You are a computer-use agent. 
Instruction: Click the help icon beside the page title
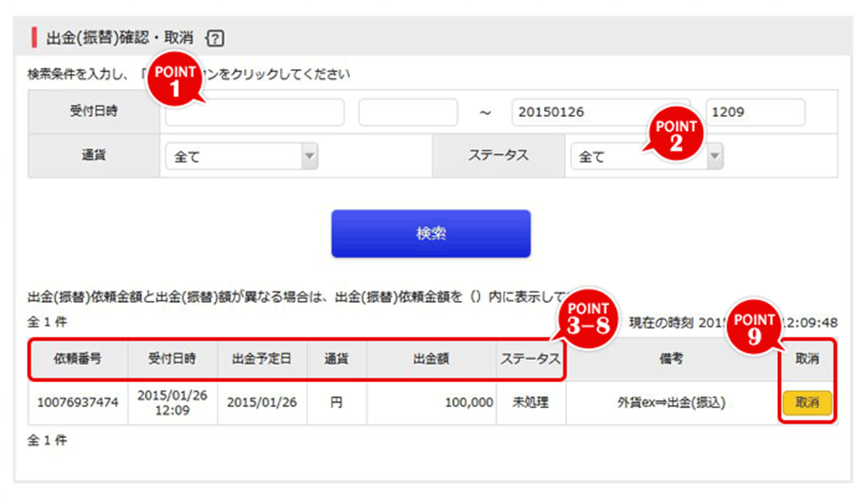click(x=215, y=38)
